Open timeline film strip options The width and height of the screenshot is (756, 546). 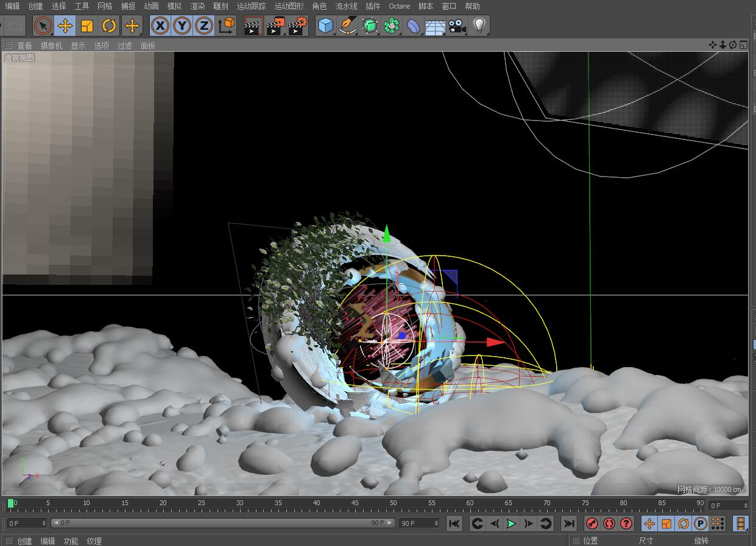click(x=740, y=523)
